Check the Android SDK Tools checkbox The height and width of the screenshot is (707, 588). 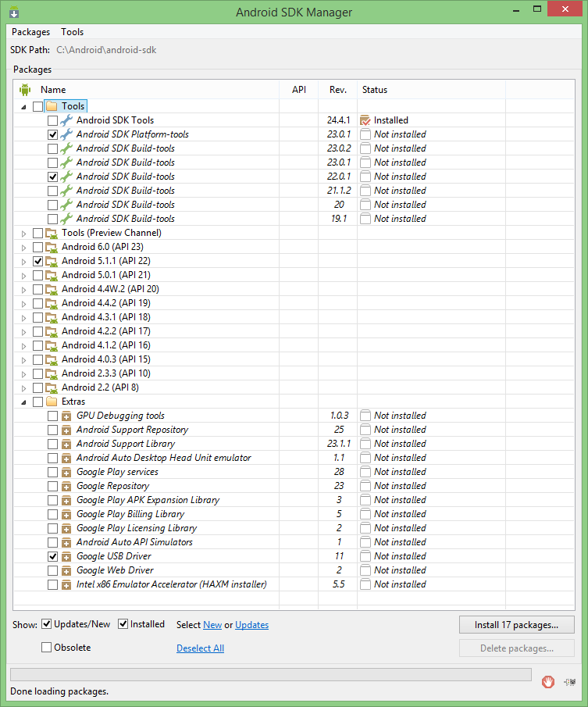point(53,120)
